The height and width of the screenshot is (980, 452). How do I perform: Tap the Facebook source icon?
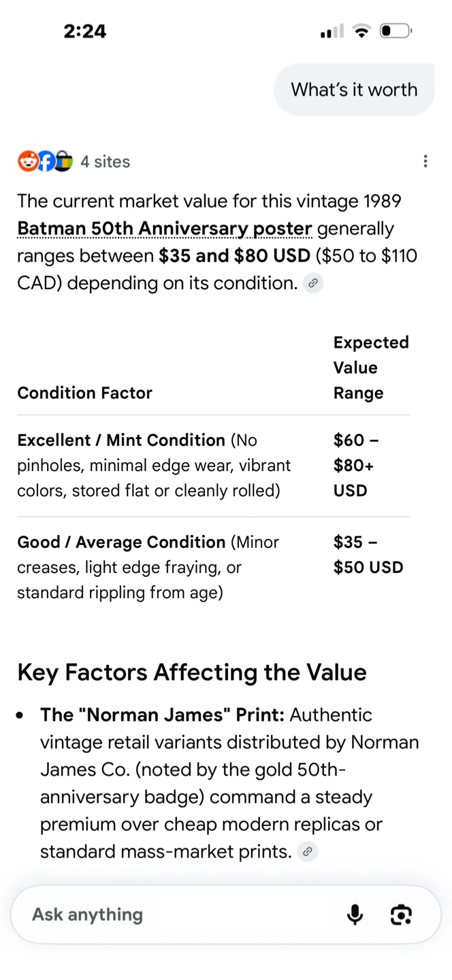pyautogui.click(x=46, y=161)
